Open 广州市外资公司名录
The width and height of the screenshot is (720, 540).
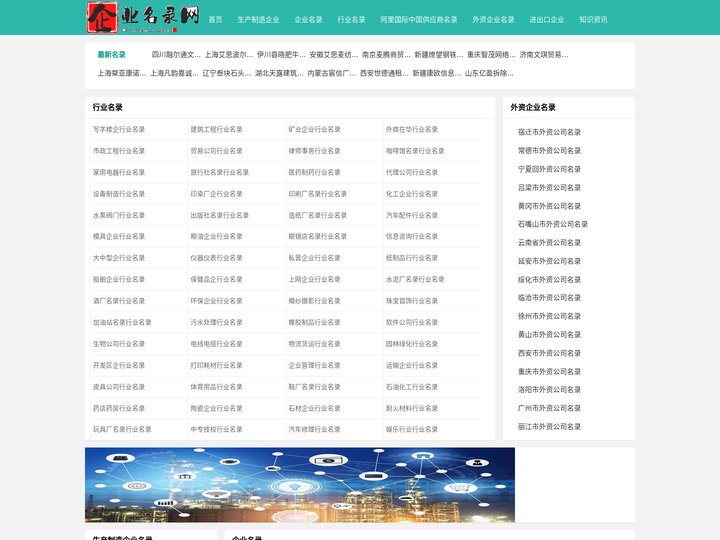coord(549,408)
